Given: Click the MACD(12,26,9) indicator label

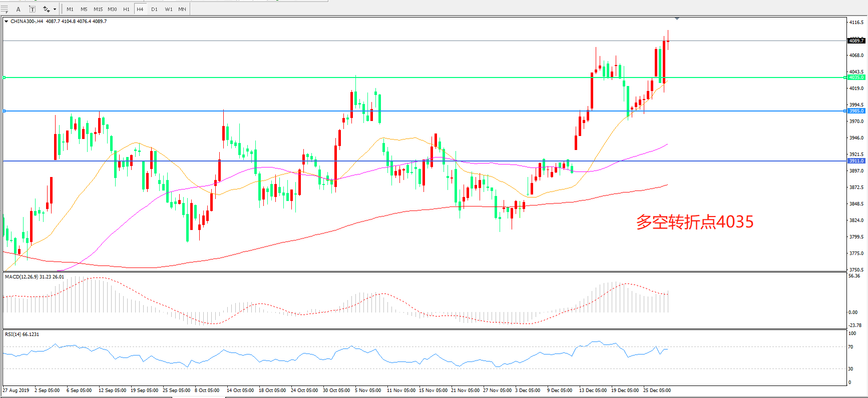Looking at the screenshot, I should (x=34, y=276).
